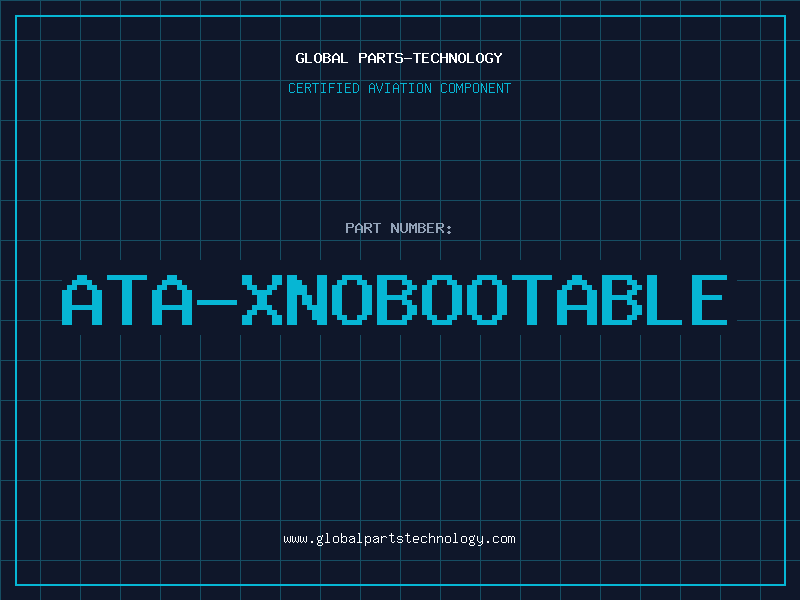Select the word AVIATION in the subtitle

(400, 88)
